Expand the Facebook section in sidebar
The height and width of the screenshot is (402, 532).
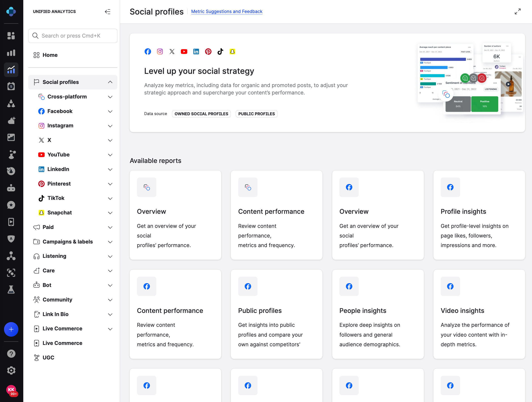[110, 111]
